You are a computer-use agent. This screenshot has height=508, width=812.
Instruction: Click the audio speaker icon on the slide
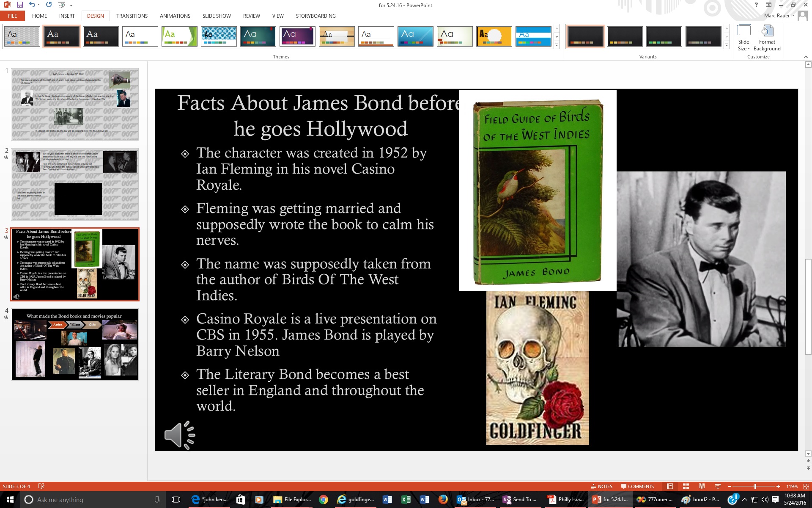[x=179, y=435]
